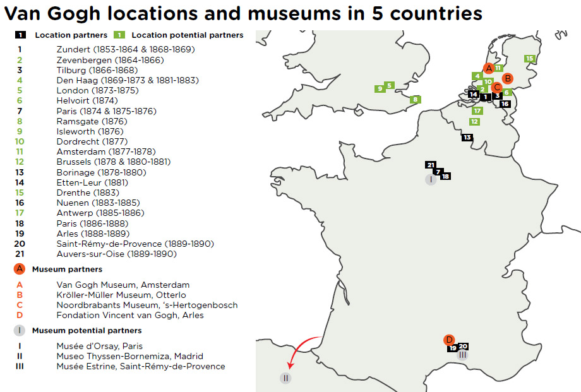Viewport: 581px width, 392px height.
Task: Select Saint-Rémy-de-Provence (1889-1890) in the list
Action: [x=135, y=244]
